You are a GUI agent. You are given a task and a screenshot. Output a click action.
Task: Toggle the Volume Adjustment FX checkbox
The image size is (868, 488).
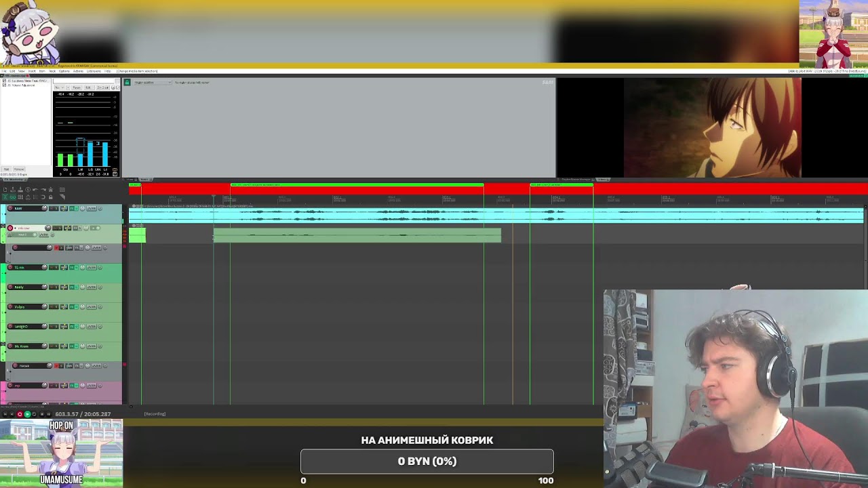tap(5, 85)
